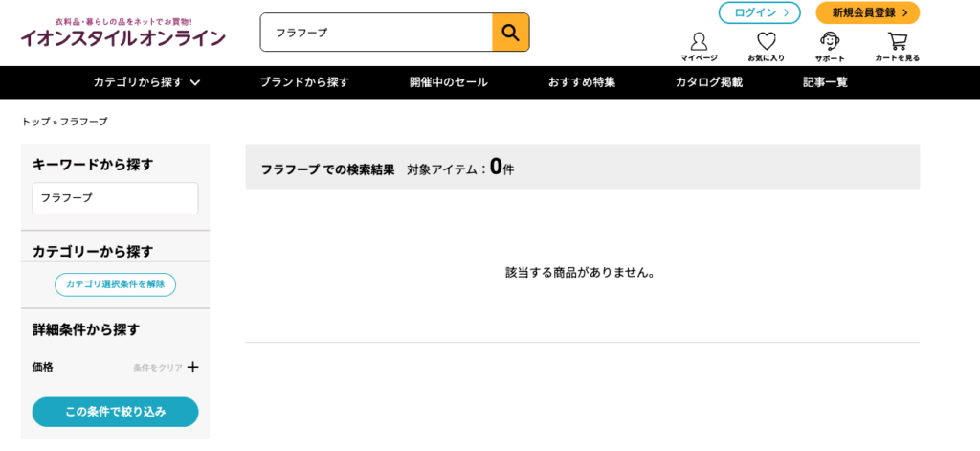Viewport: 980px width, 451px height.
Task: Click the ログイン button
Action: point(760,12)
